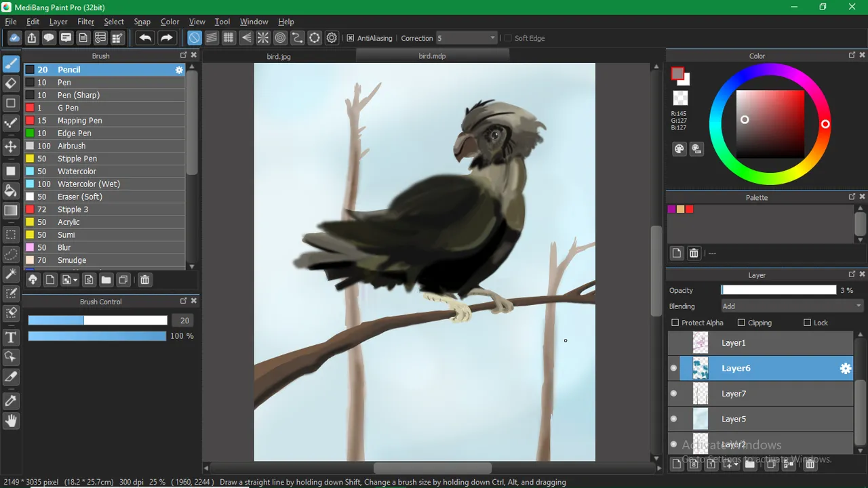Select the Select Eraser tool
The height and width of the screenshot is (488, 868).
click(x=11, y=313)
